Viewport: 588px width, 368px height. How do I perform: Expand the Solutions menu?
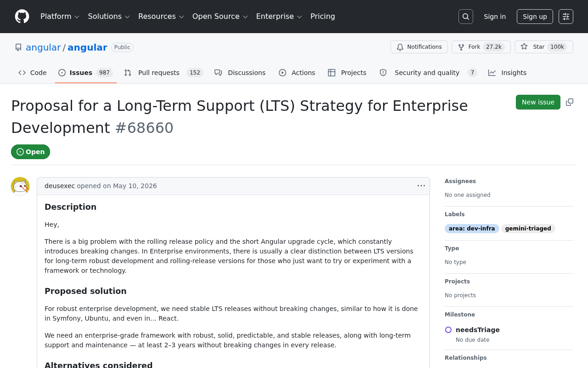pyautogui.click(x=109, y=17)
